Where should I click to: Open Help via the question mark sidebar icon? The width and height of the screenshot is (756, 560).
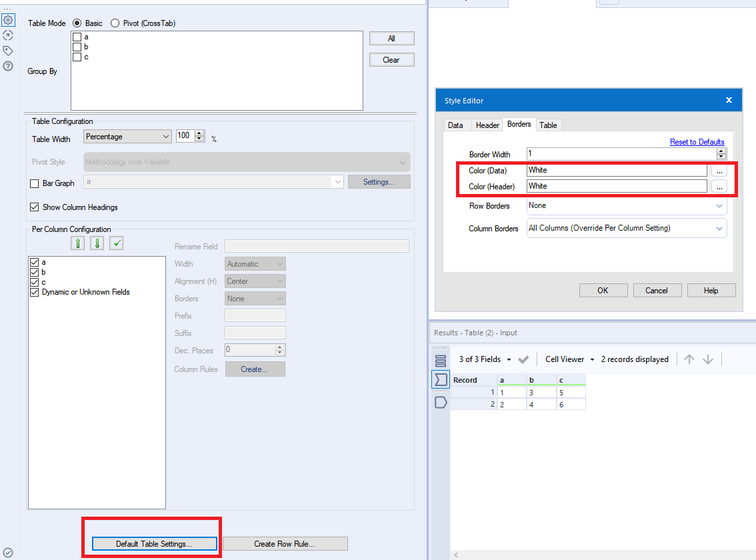point(9,66)
